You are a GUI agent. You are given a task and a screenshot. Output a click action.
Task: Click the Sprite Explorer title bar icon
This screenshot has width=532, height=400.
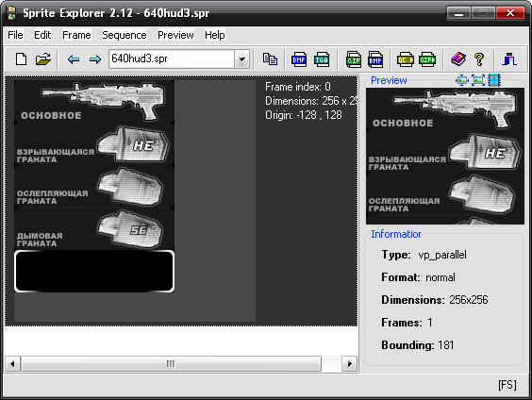[12, 13]
